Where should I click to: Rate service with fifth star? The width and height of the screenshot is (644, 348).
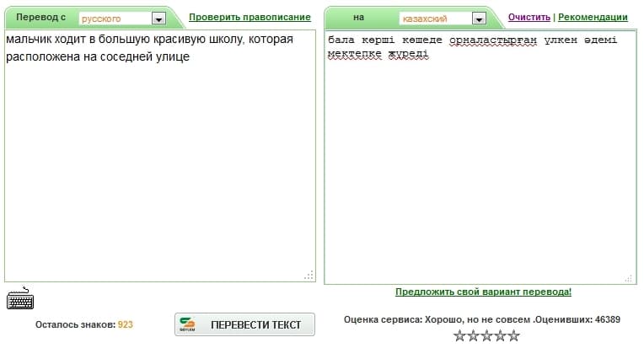coord(514,336)
